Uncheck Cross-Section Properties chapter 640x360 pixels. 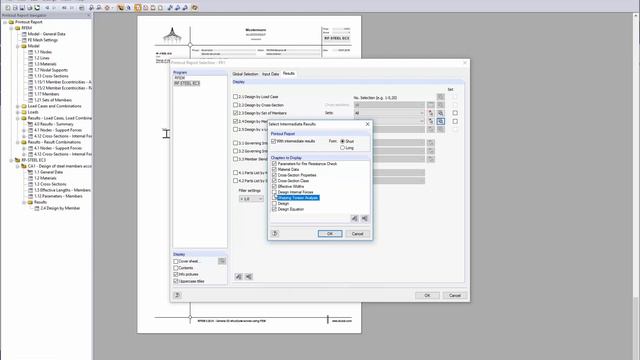point(274,175)
